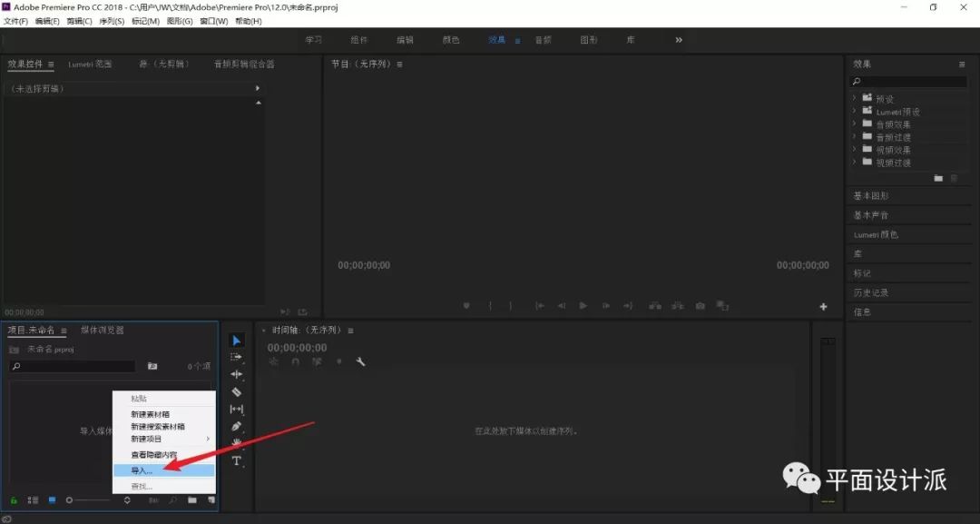Expand the 视频过渡 folder

click(855, 162)
